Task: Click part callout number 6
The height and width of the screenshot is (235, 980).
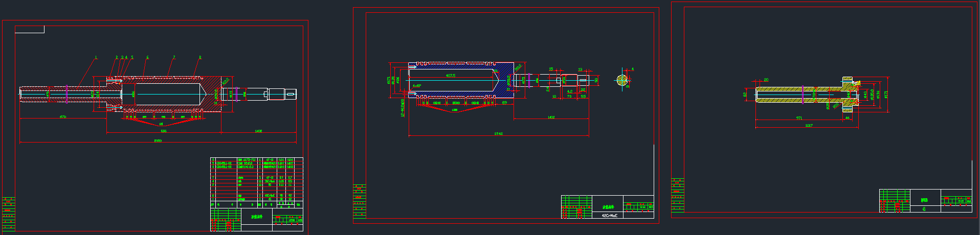Action: [147, 57]
